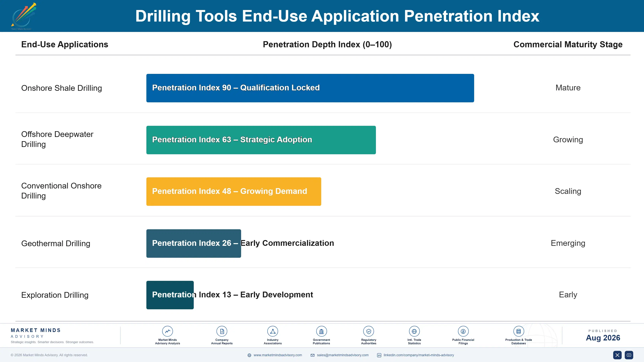Click 'Early Development' label text
The image size is (644, 362).
click(277, 295)
